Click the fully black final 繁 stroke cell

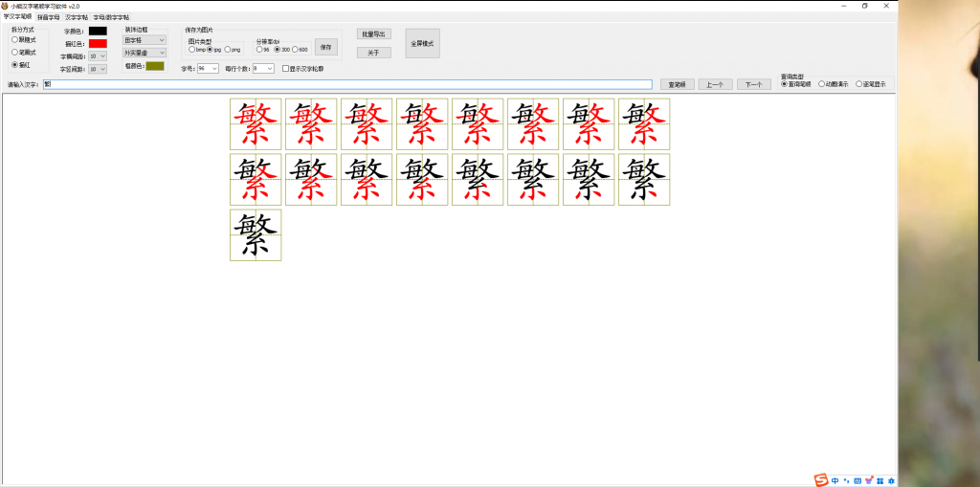tap(256, 235)
